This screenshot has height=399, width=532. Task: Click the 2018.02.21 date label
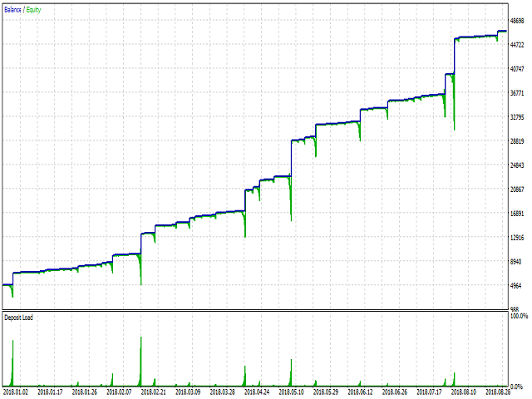[x=153, y=392]
